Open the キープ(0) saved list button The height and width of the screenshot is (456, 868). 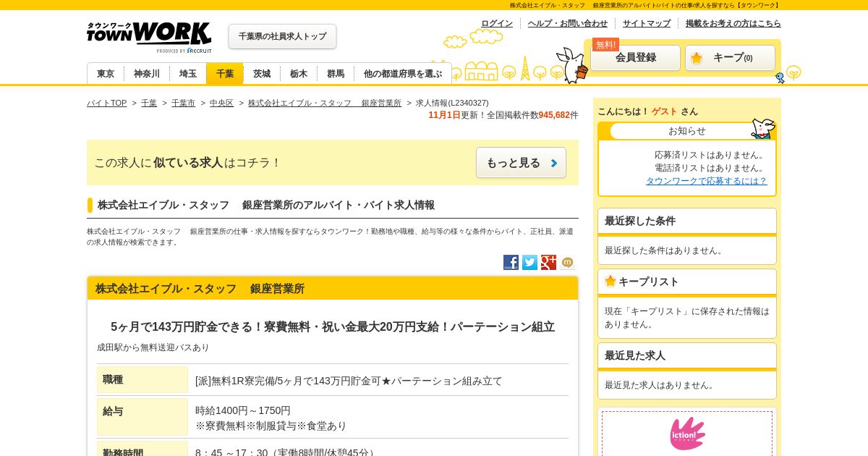(730, 58)
